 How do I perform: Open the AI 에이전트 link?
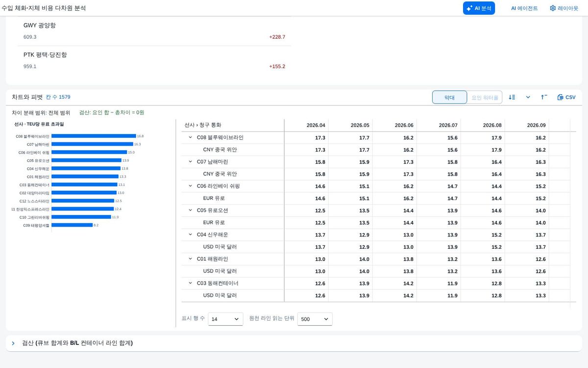coord(524,8)
